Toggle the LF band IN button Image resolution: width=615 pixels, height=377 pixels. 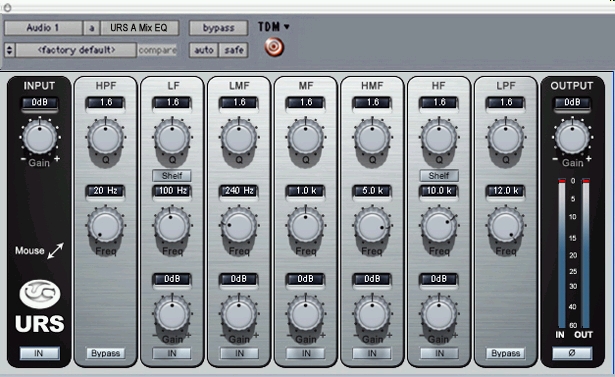[x=172, y=353]
